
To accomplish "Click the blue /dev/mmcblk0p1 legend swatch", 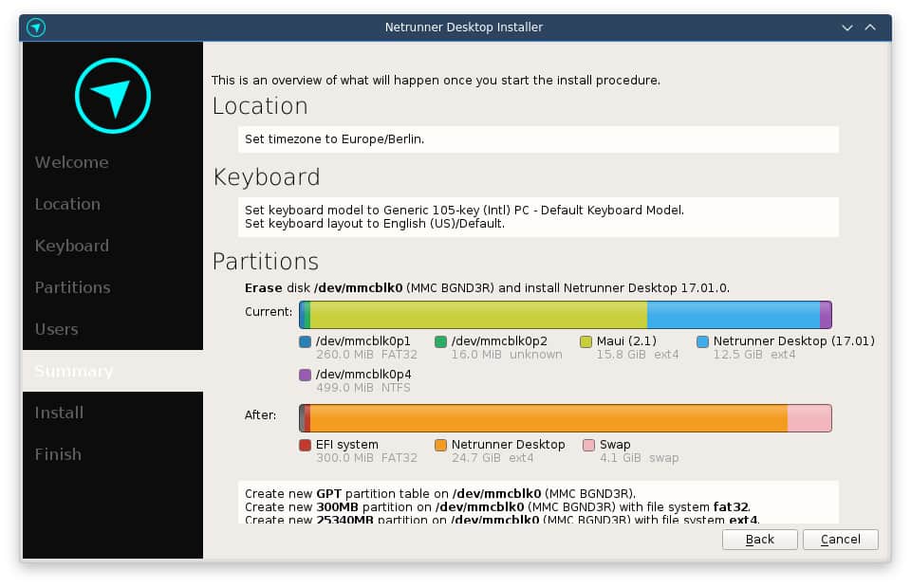I will click(x=305, y=341).
